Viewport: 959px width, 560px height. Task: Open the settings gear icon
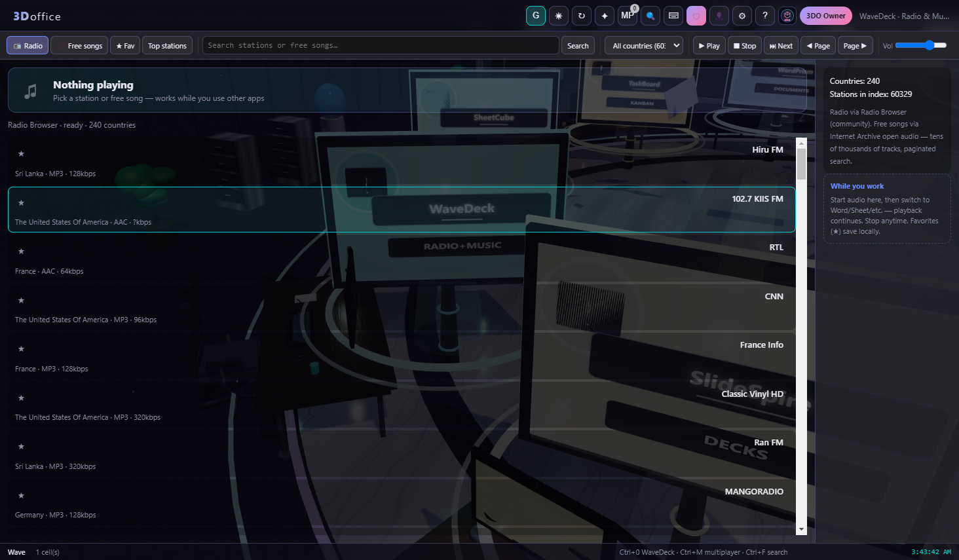pyautogui.click(x=742, y=16)
